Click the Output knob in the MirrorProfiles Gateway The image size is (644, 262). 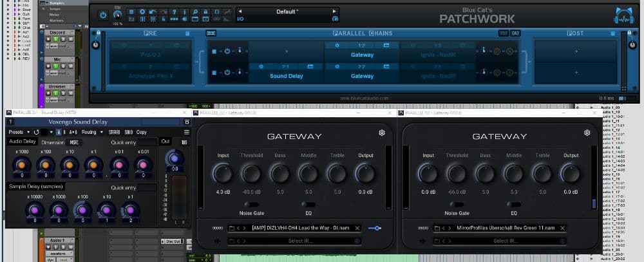[571, 174]
